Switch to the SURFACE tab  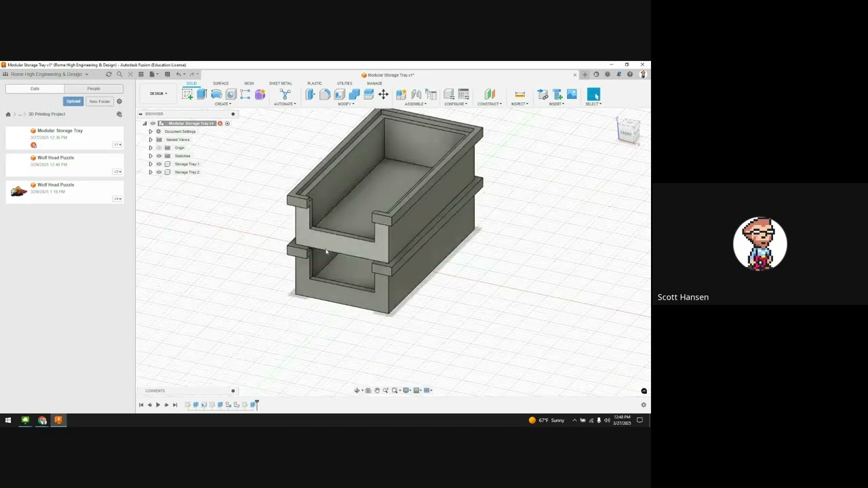[x=220, y=83]
